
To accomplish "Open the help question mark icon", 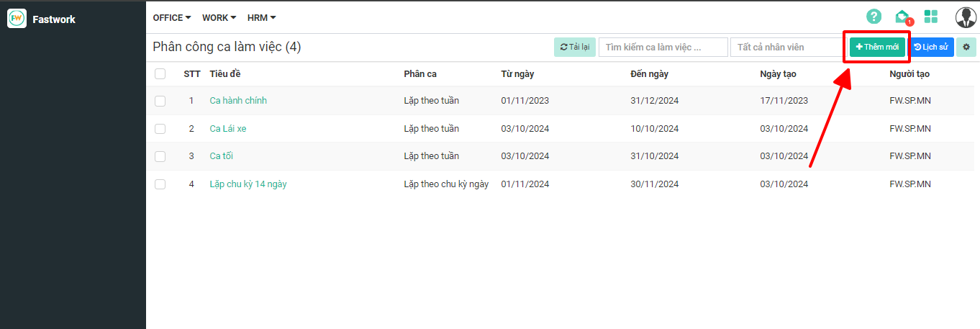I will 874,17.
